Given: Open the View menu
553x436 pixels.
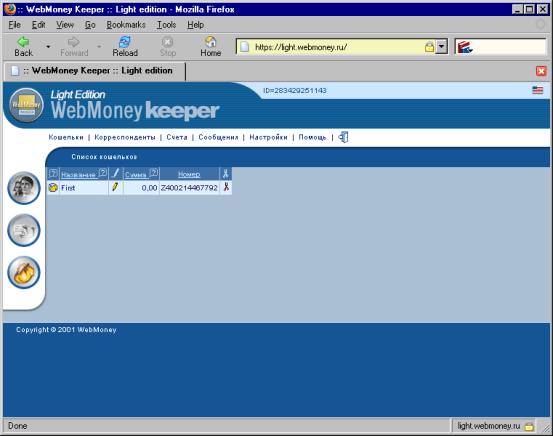Looking at the screenshot, I should tap(65, 25).
